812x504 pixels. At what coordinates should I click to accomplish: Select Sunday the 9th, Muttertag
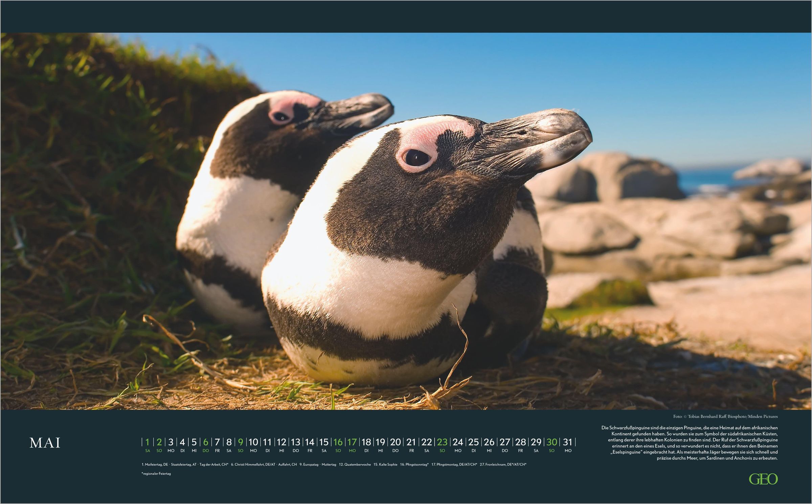pos(241,442)
